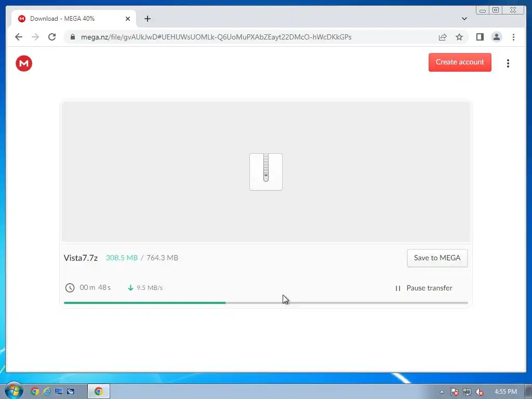Expand the tab search dropdown
This screenshot has width=532, height=399.
[x=464, y=19]
